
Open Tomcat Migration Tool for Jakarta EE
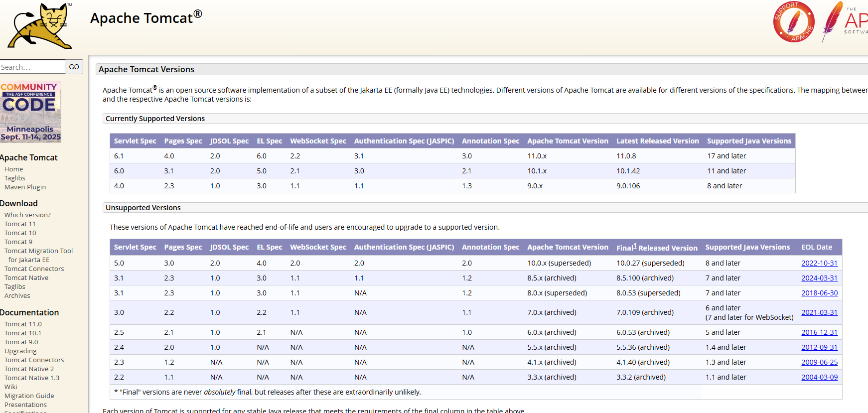pyautogui.click(x=38, y=256)
